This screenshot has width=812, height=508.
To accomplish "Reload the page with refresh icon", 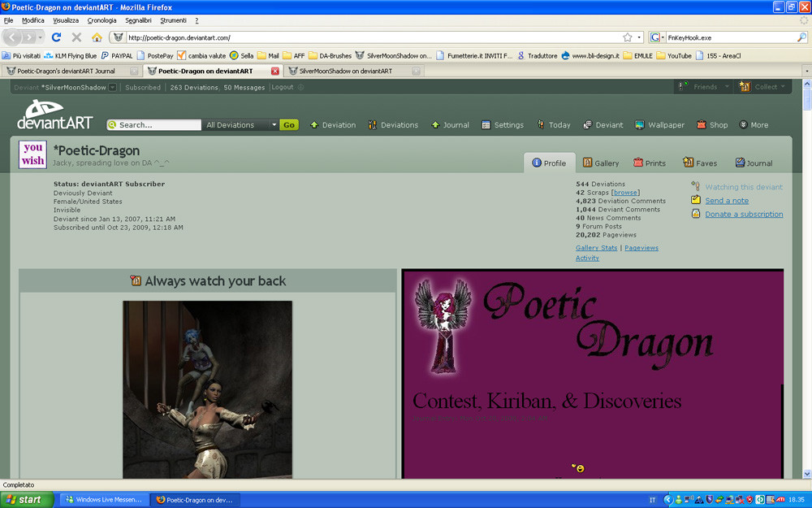I will click(x=57, y=37).
